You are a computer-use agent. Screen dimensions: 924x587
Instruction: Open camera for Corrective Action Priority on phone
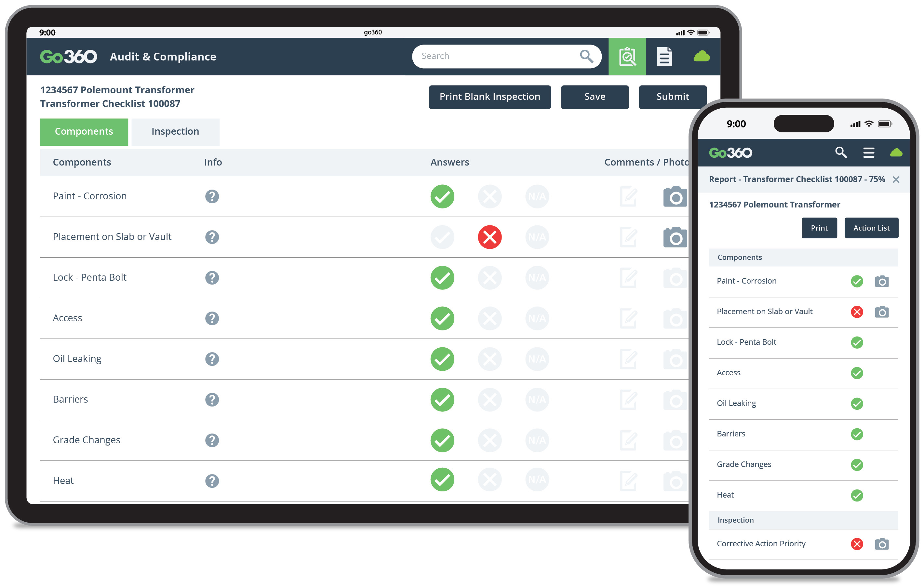(881, 544)
